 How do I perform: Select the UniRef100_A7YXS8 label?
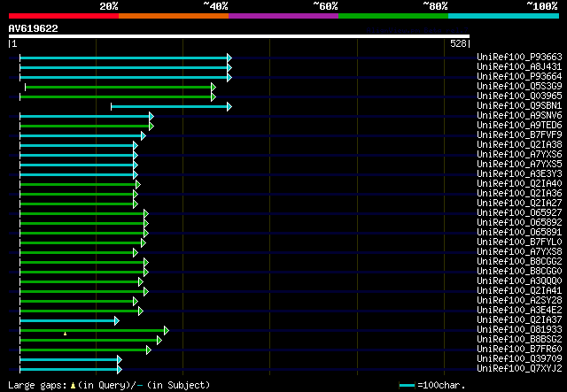coord(519,252)
